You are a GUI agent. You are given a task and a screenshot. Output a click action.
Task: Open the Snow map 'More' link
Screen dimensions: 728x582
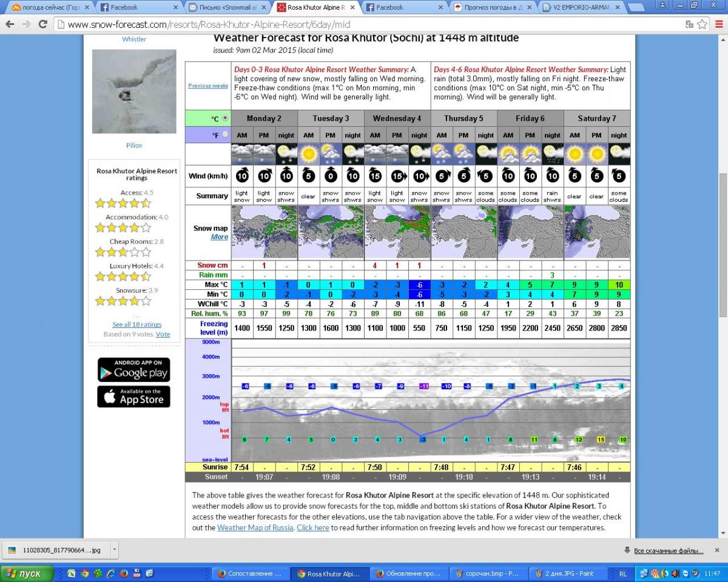(x=220, y=237)
